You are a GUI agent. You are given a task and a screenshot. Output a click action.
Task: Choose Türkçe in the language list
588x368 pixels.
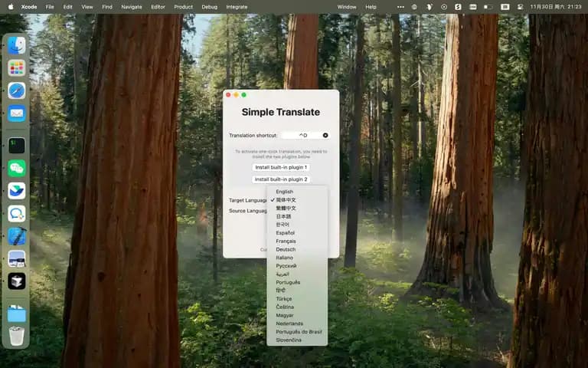pos(297,298)
